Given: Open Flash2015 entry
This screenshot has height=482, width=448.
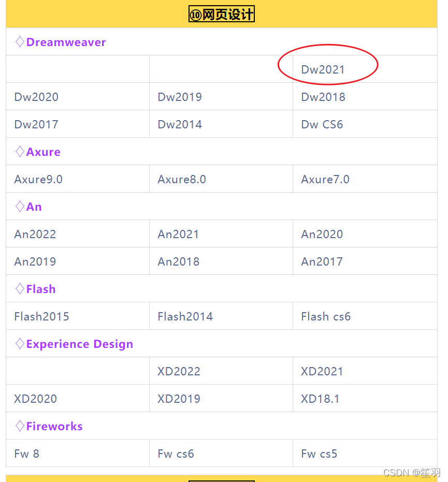Looking at the screenshot, I should (41, 317).
